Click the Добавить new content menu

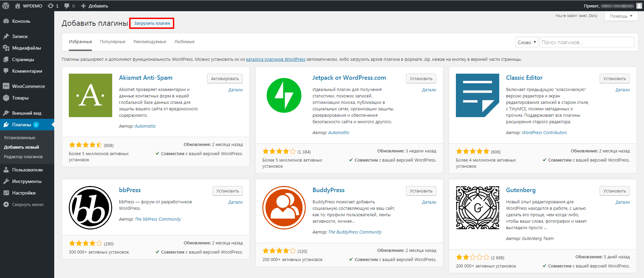point(95,6)
